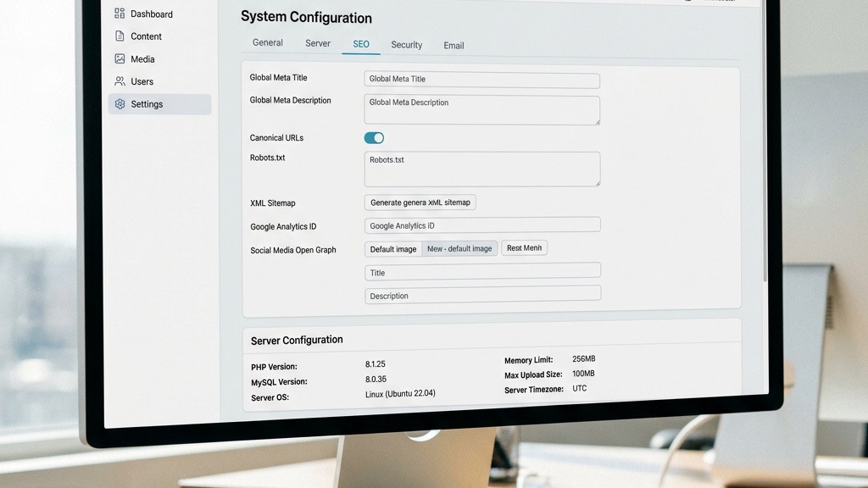Open the Dashboard panel icon
868x488 pixels.
tap(119, 13)
